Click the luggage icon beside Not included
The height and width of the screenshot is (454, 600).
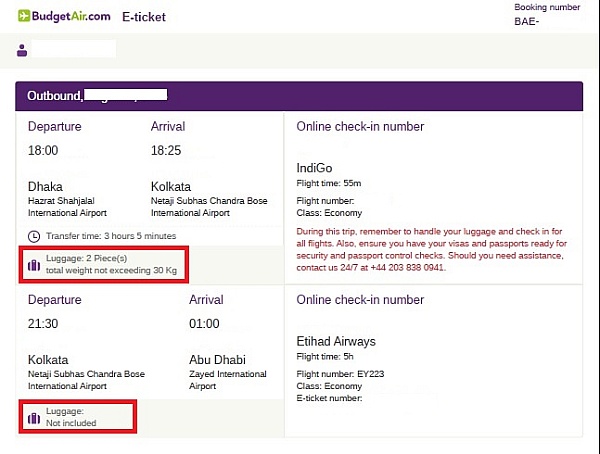pos(34,418)
